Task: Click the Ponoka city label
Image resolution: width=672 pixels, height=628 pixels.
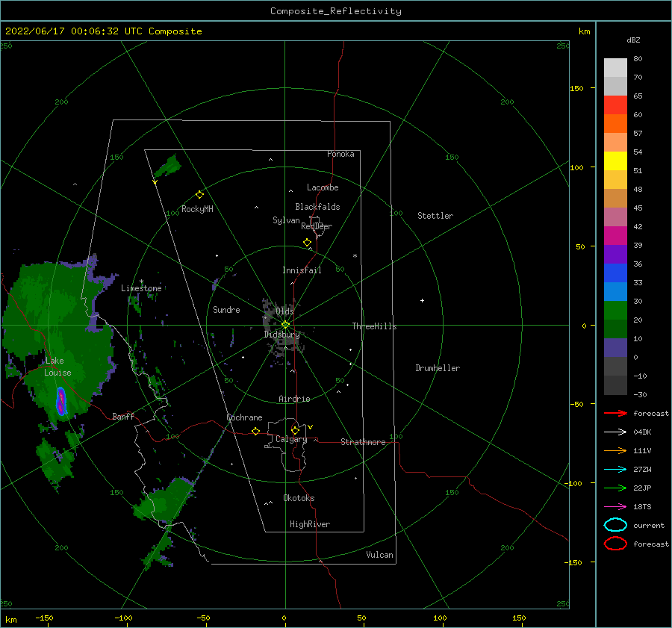Action: pos(340,154)
